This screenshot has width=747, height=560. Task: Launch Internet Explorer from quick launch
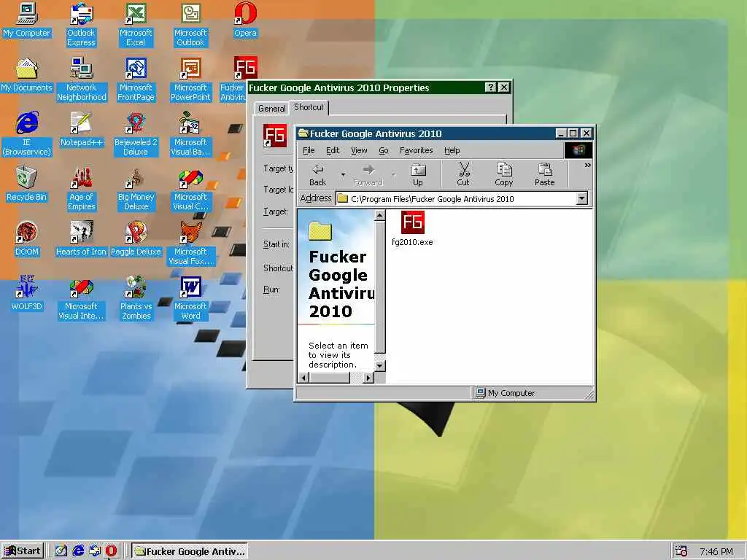78,551
